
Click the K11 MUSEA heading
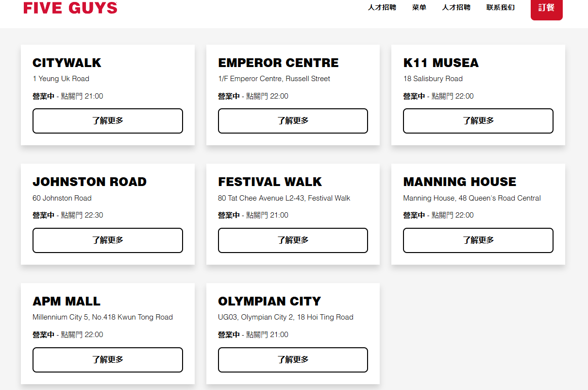441,63
